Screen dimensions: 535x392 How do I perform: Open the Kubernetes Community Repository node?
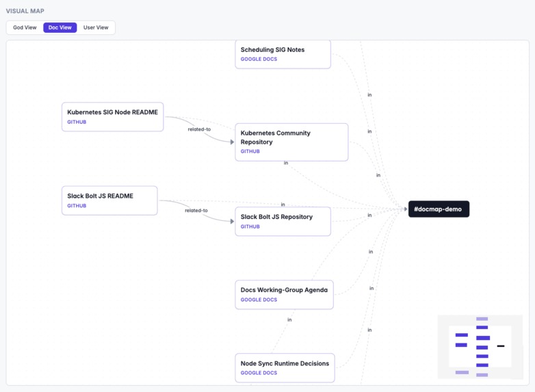click(x=291, y=142)
